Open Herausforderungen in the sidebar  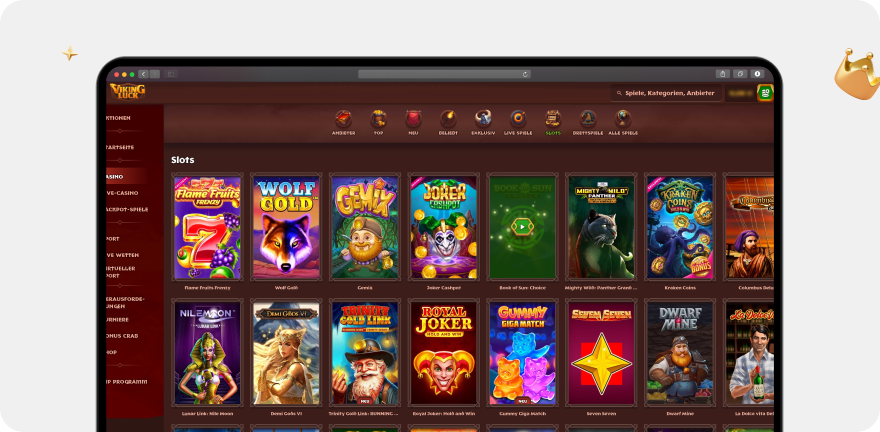125,302
